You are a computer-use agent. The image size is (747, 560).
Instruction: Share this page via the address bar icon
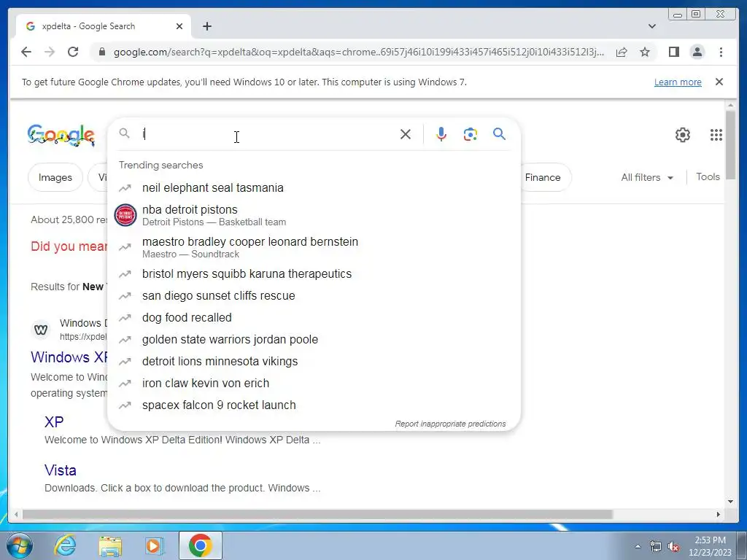click(622, 52)
